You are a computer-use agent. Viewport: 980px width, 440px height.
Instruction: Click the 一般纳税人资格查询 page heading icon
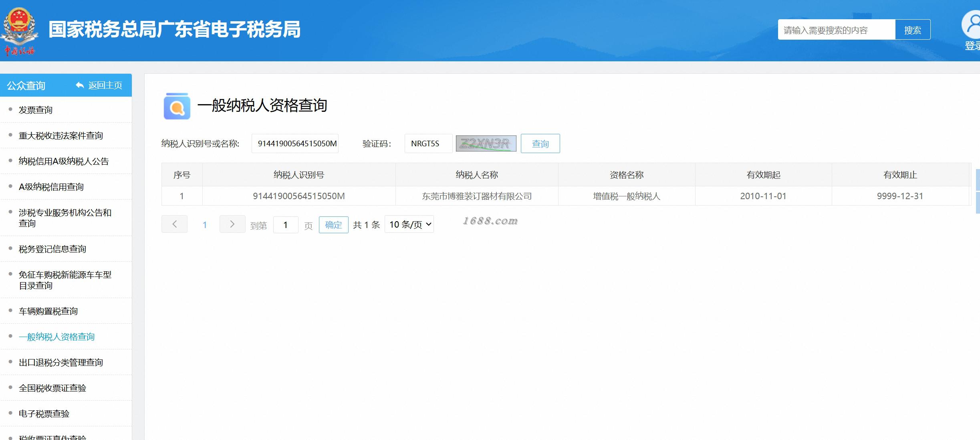(177, 106)
